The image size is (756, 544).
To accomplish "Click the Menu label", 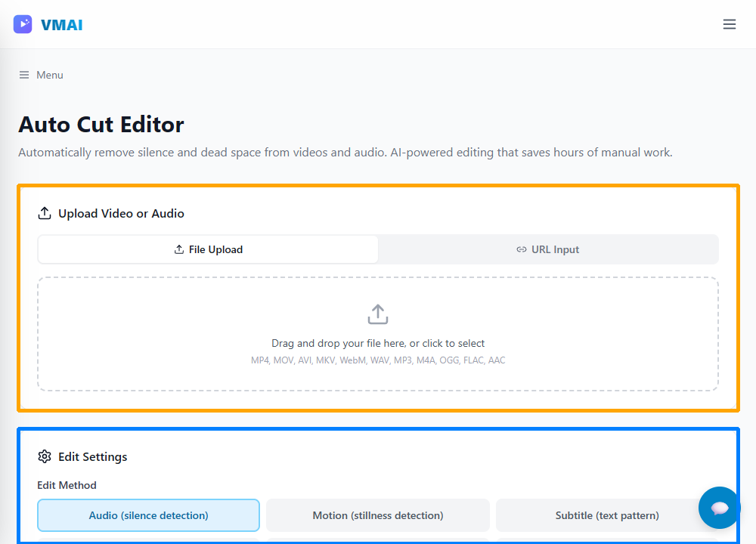I will [x=50, y=75].
